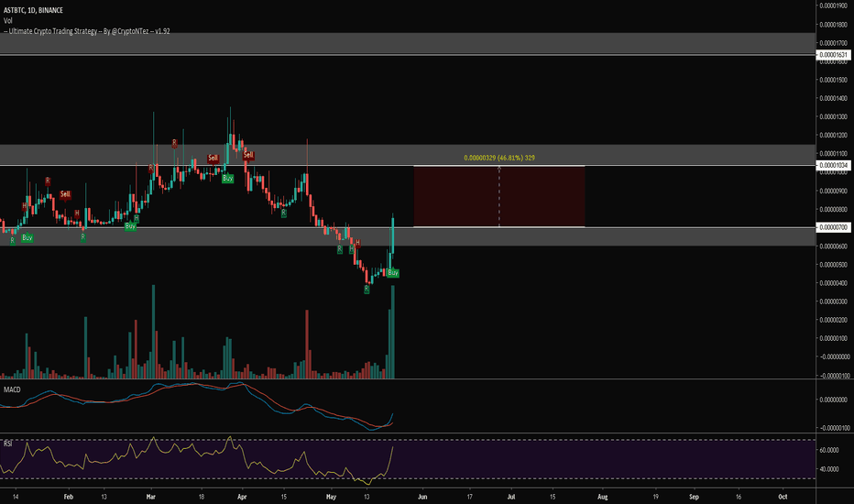Click the 0.00001400 price scale value
Screen dimensions: 854x504
tap(834, 98)
